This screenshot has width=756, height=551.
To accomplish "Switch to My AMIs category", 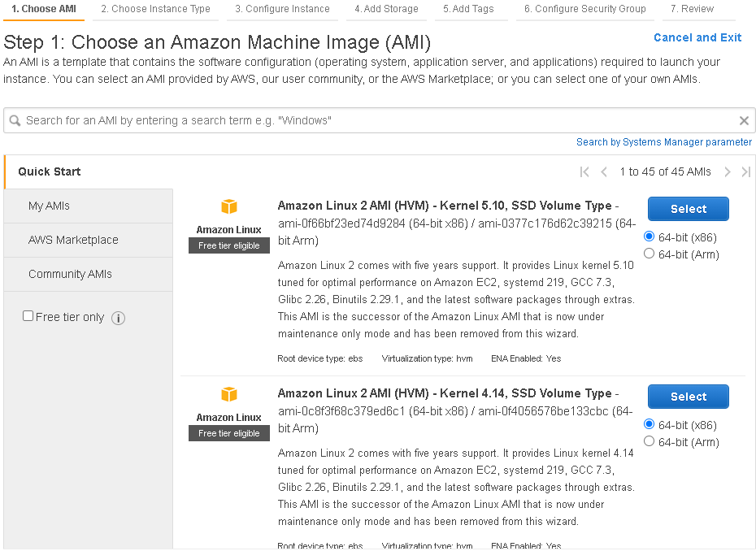I will click(x=89, y=206).
